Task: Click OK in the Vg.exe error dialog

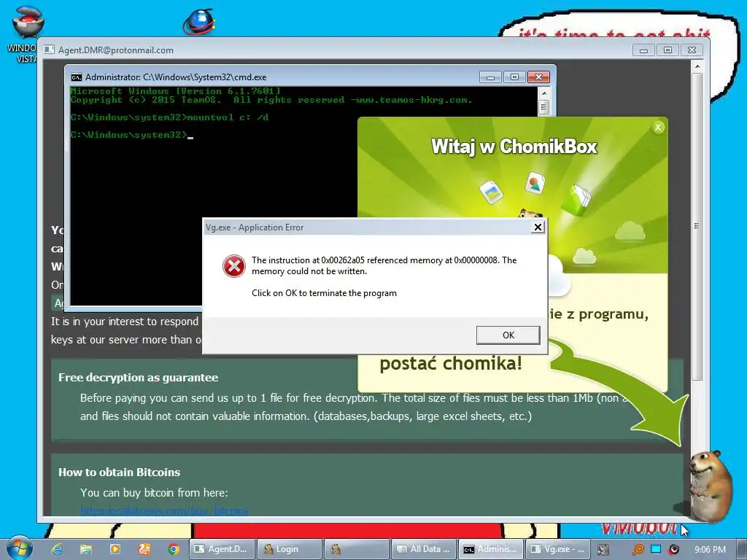Action: pos(508,335)
